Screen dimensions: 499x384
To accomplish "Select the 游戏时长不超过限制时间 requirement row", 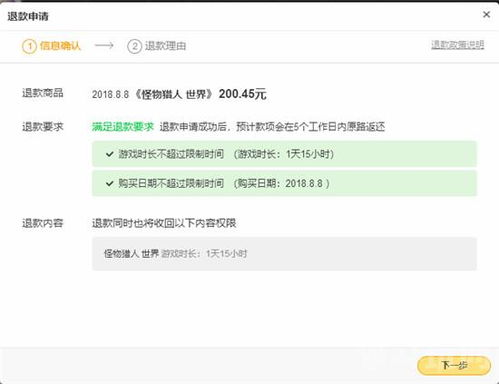I will pyautogui.click(x=284, y=154).
